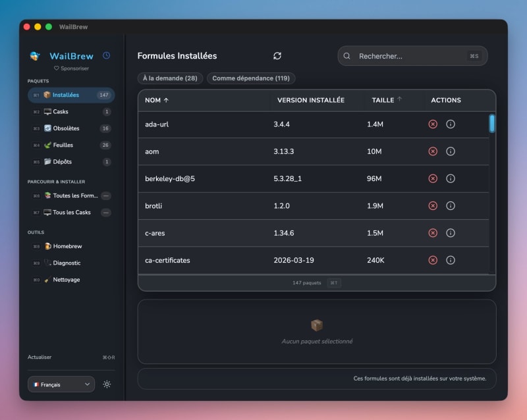Image resolution: width=527 pixels, height=420 pixels.
Task: Uninstall c-ares using red X icon
Action: coord(433,233)
